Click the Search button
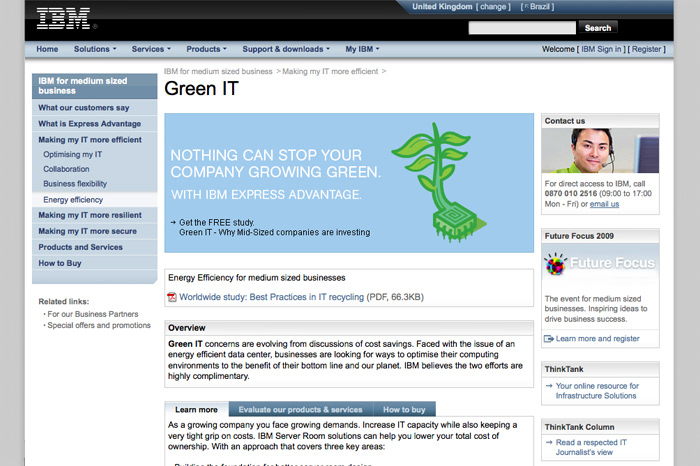This screenshot has height=466, width=700. click(x=598, y=28)
